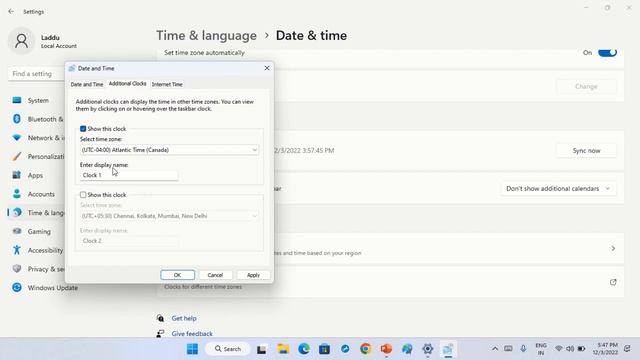This screenshot has width=640, height=360.
Task: Open Task View on the taskbar
Action: click(x=262, y=349)
